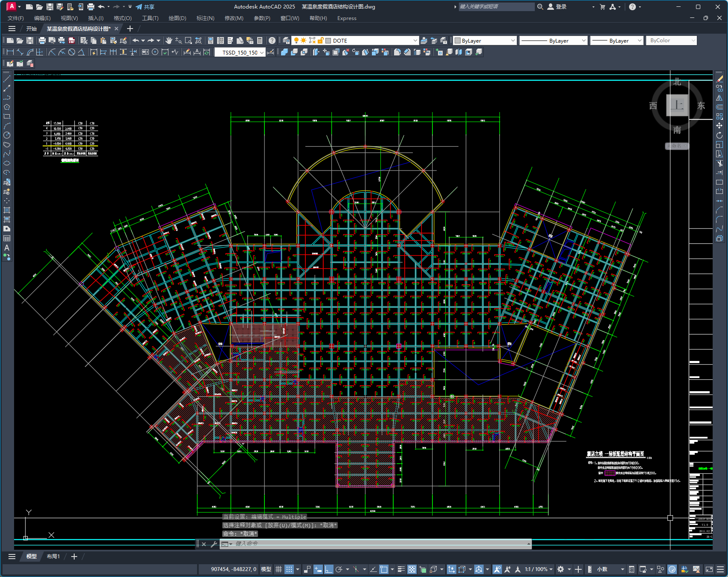Toggle the drawing grid display
This screenshot has height=577, width=728.
point(278,569)
